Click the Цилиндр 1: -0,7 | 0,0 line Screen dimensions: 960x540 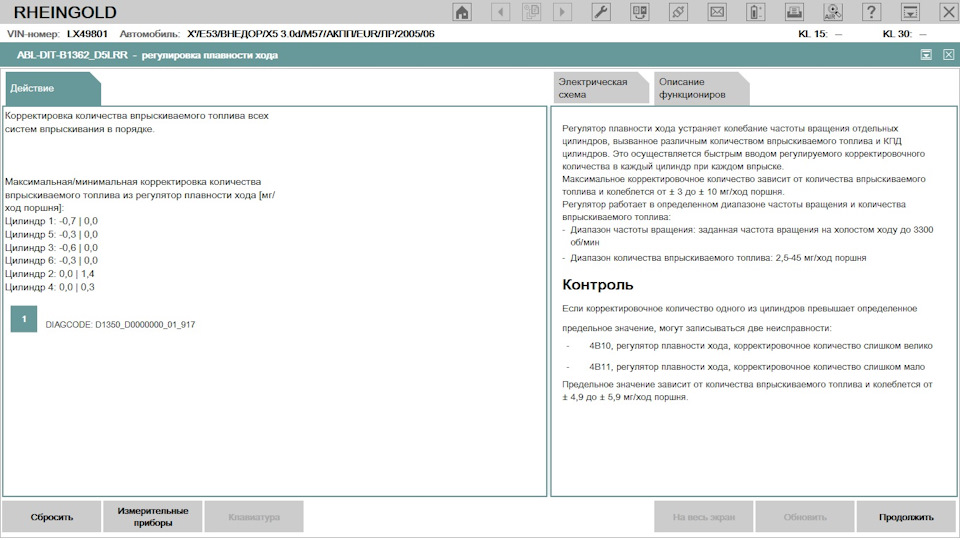coord(51,221)
